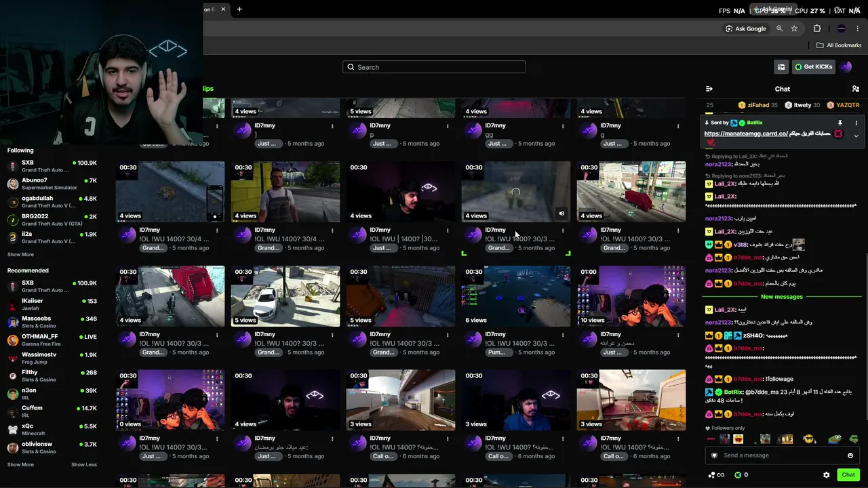Viewport: 868px width, 488px height.
Task: Open BRG2022 channel in the sidebar
Action: pyautogui.click(x=52, y=220)
